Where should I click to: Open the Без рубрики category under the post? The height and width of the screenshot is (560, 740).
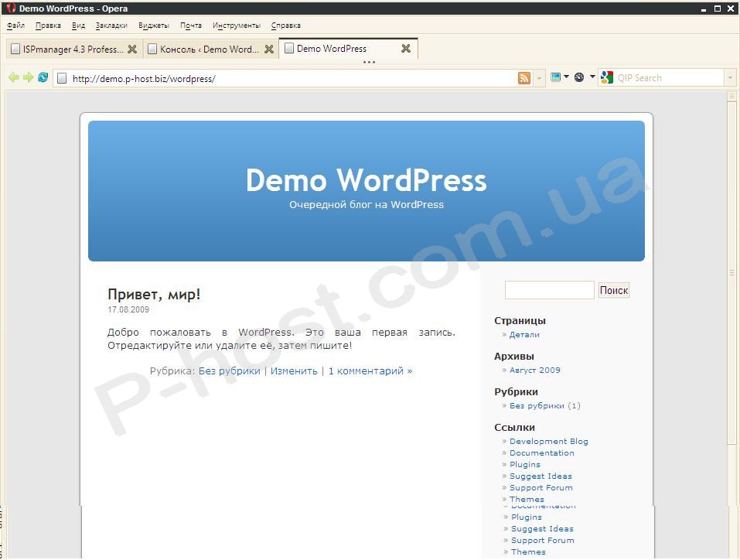click(x=230, y=370)
